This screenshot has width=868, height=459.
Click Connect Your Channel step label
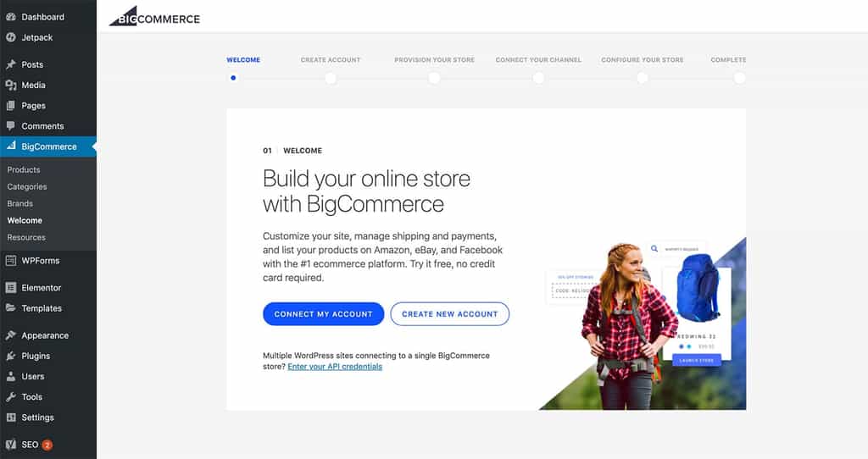point(538,60)
